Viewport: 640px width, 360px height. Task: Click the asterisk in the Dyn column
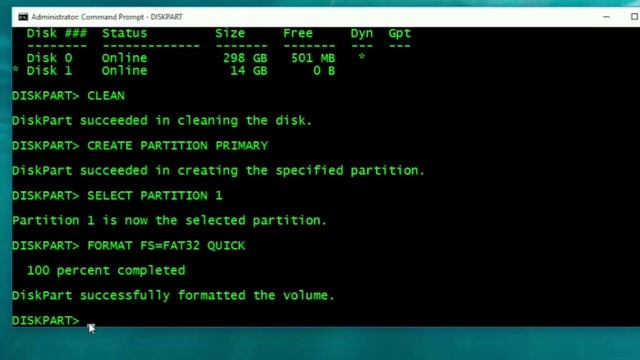(362, 56)
